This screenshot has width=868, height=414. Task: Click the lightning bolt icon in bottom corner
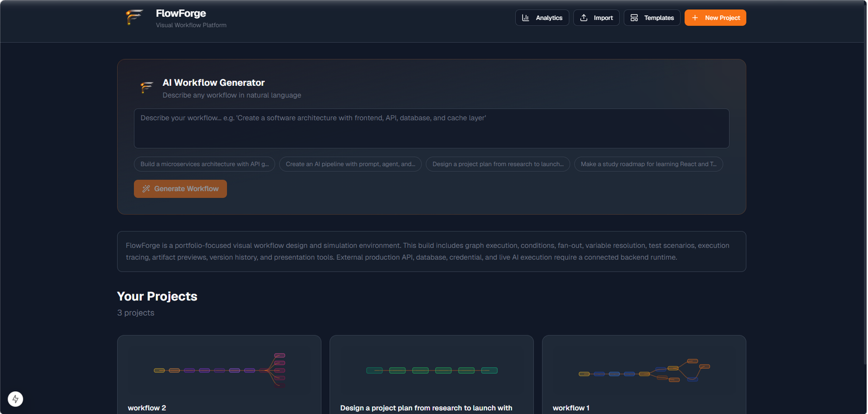point(15,399)
